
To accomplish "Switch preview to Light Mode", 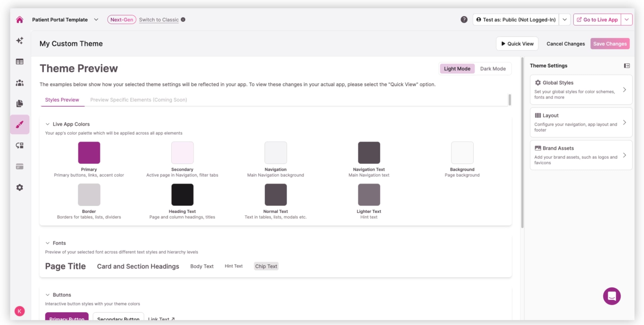I will point(457,69).
